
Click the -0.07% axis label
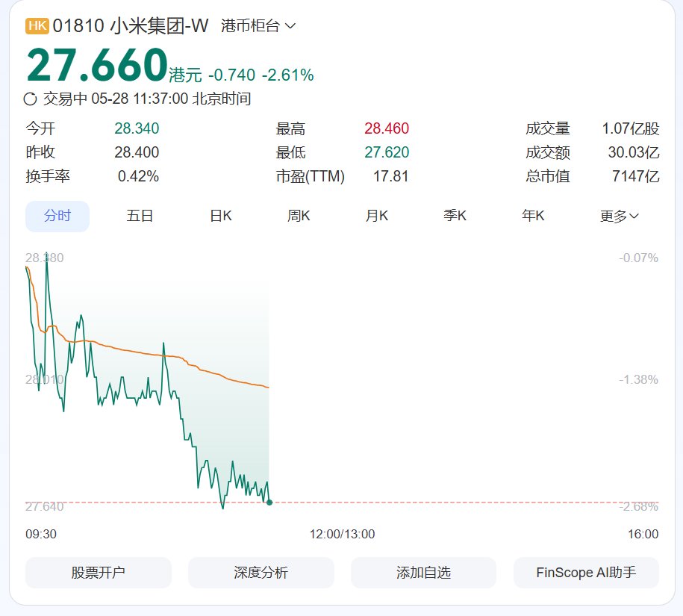638,258
